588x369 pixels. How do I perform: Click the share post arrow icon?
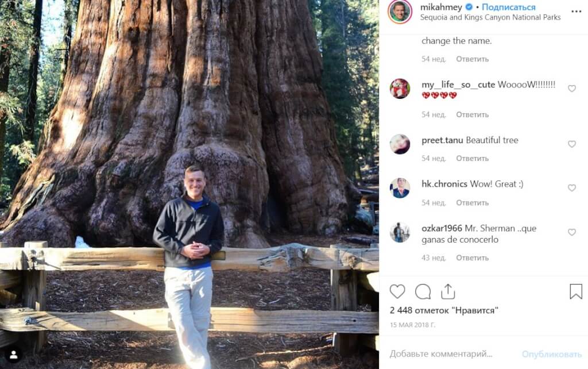pyautogui.click(x=448, y=291)
